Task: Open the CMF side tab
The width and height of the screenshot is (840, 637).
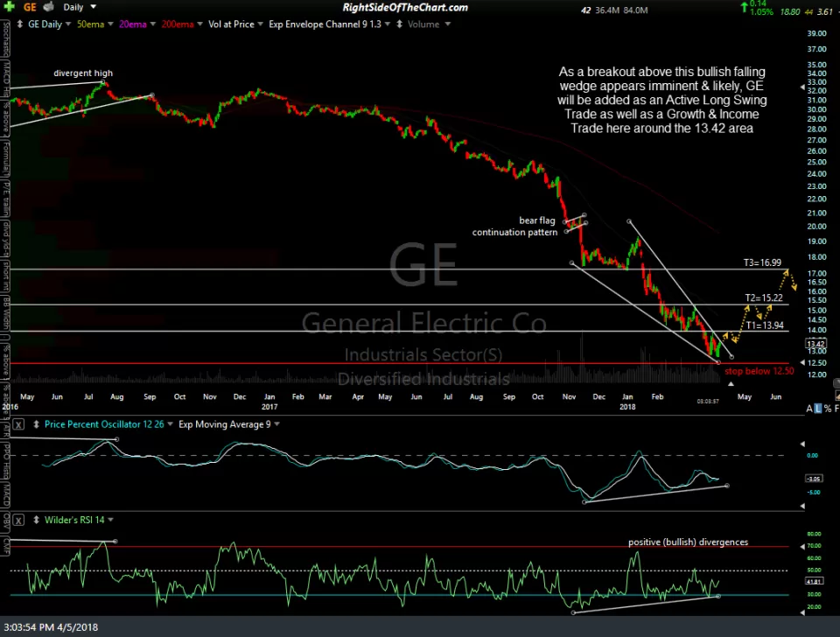Action: coord(5,545)
